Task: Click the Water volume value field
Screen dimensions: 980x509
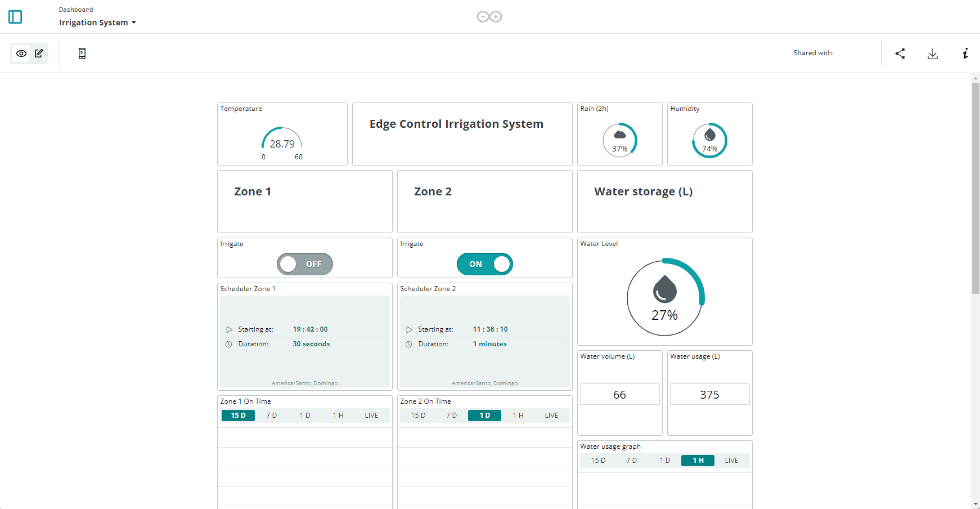Action: (x=619, y=394)
